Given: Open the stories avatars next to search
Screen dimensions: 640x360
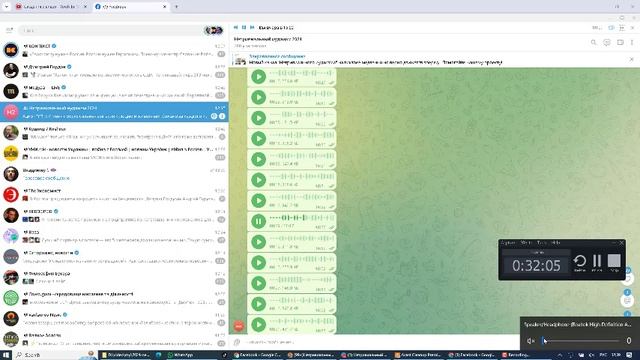Looking at the screenshot, I should (x=213, y=30).
